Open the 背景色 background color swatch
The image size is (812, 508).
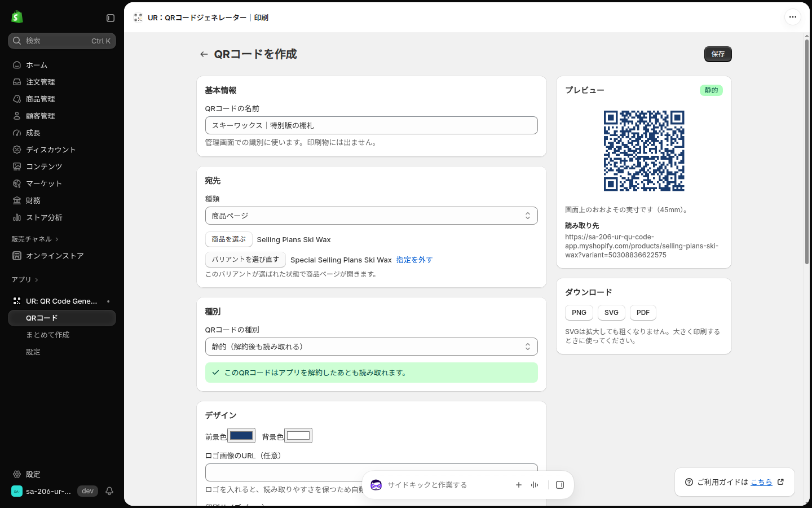click(298, 436)
